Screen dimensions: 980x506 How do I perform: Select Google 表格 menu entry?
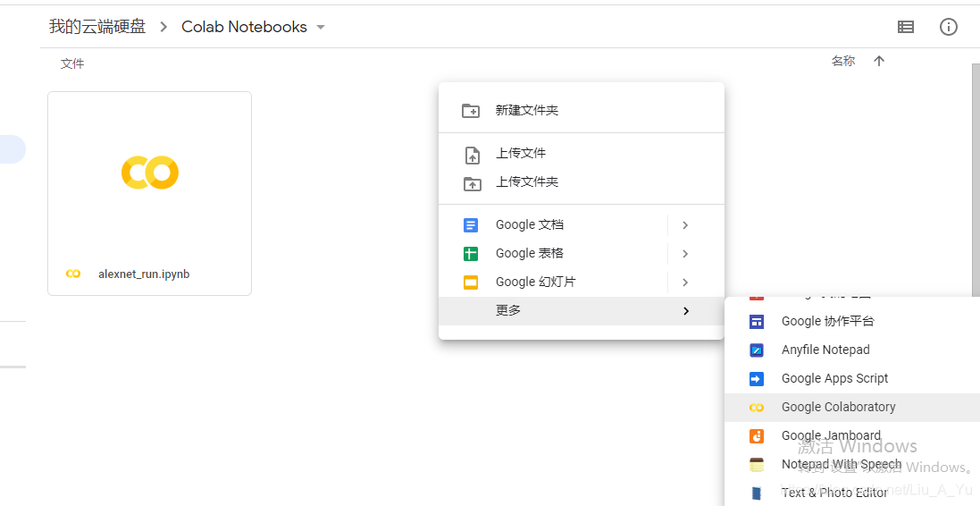click(582, 253)
